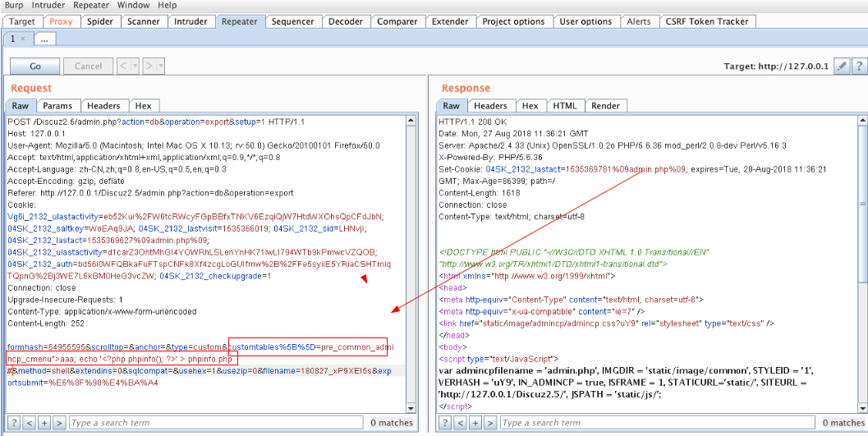Open the Repeater menu
Image resolution: width=868 pixels, height=436 pixels.
pos(91,6)
